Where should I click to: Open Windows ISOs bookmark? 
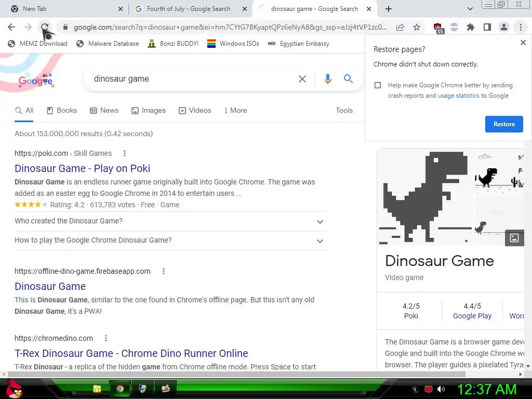click(x=233, y=44)
